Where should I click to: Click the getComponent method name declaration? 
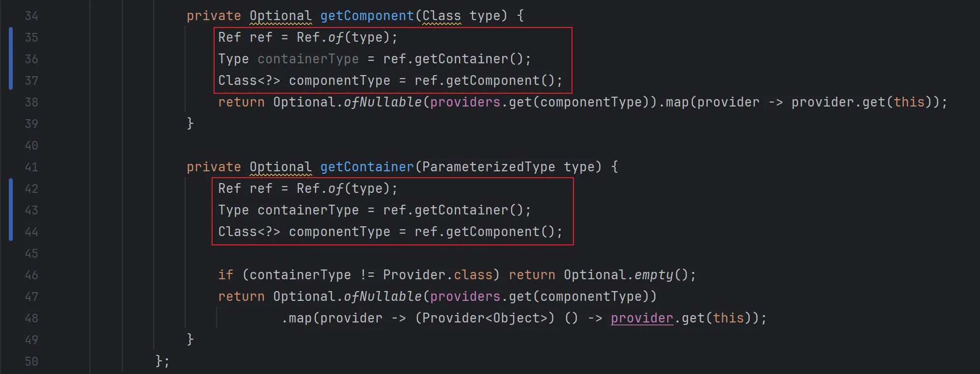[367, 16]
